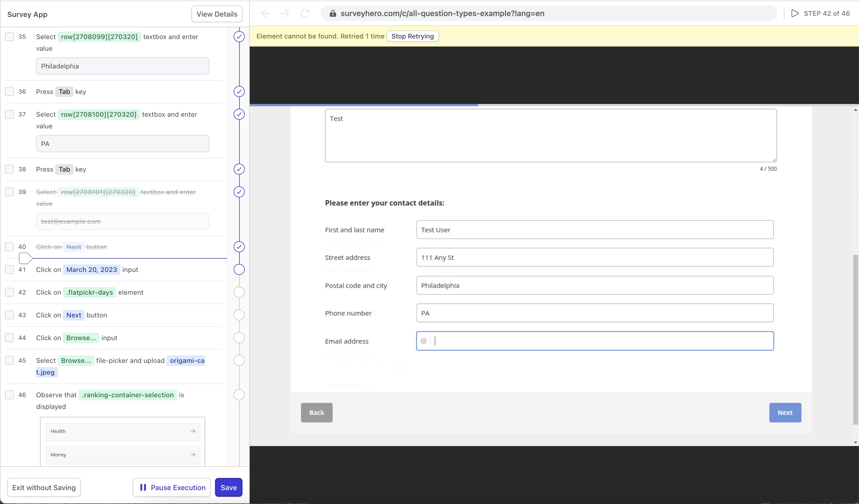Click the status circle for step 41
Image resolution: width=859 pixels, height=504 pixels.
239,270
